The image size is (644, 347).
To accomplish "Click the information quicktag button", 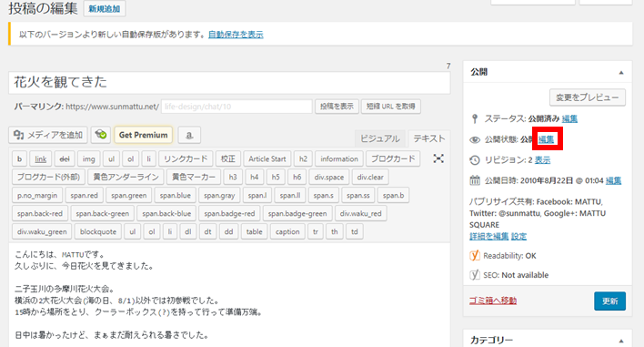I will tap(339, 158).
